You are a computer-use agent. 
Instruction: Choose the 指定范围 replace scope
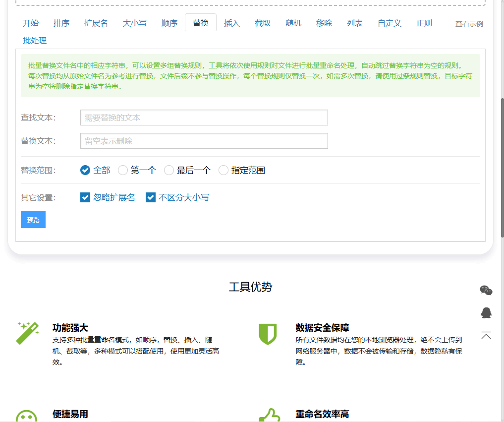[224, 170]
